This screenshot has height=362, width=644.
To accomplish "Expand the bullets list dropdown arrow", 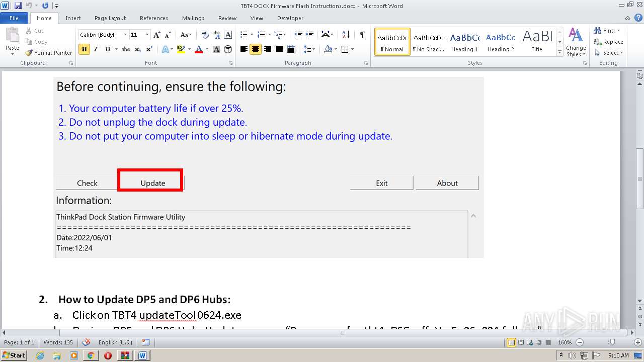I will coord(252,35).
